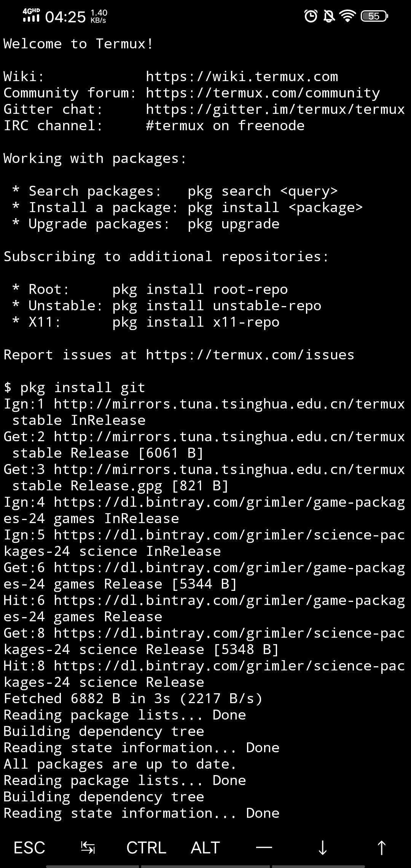Tap the 04:25 clock in status bar

[x=65, y=17]
